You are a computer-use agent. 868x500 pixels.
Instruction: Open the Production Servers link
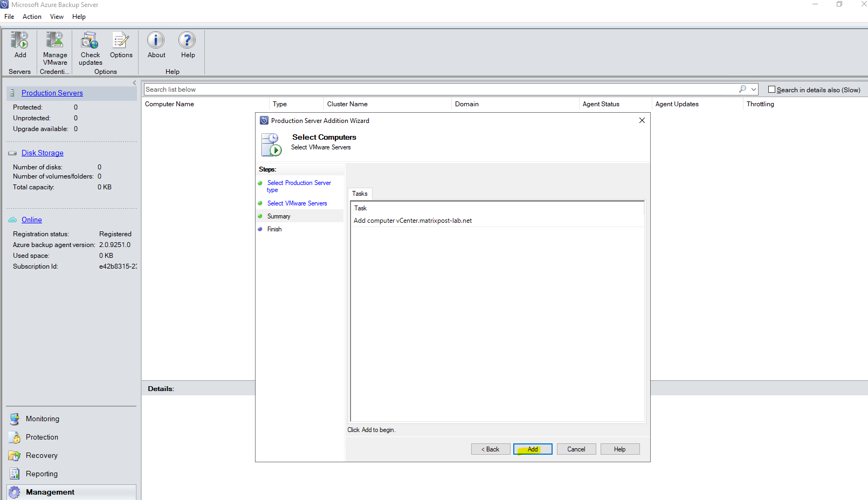pyautogui.click(x=52, y=93)
